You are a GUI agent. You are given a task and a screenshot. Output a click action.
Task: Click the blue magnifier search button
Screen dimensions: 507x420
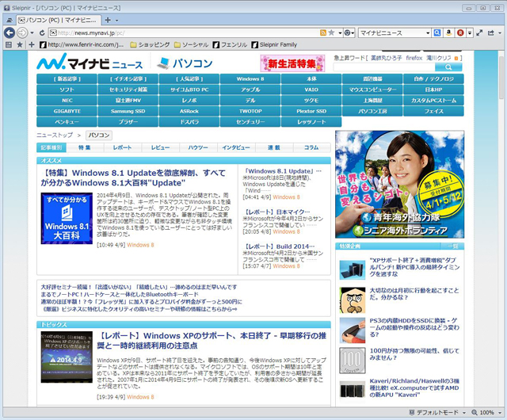(x=436, y=32)
